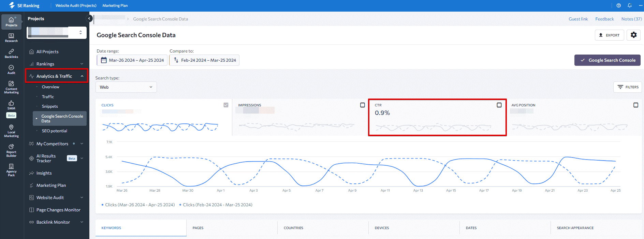Open the Filters button

point(628,87)
